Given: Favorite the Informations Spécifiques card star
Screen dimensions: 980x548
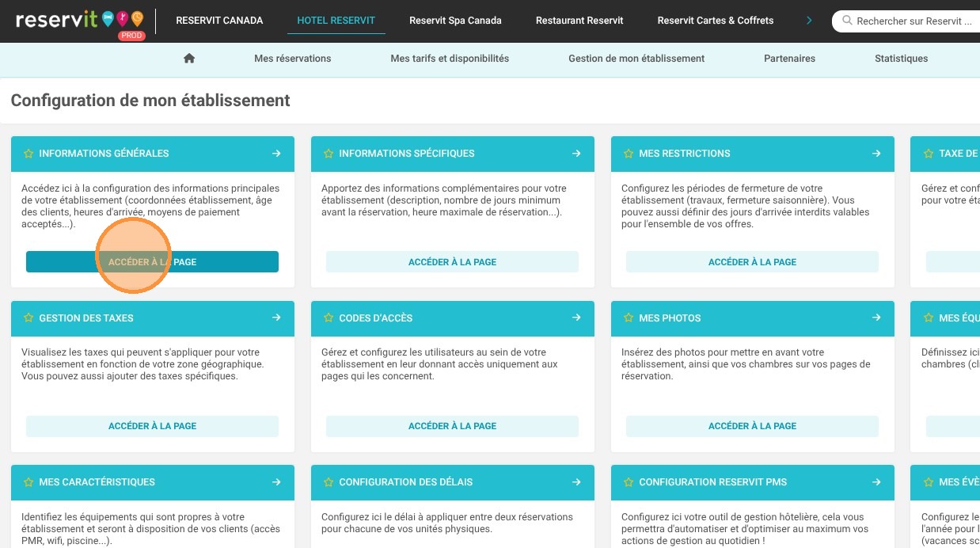Looking at the screenshot, I should 329,154.
